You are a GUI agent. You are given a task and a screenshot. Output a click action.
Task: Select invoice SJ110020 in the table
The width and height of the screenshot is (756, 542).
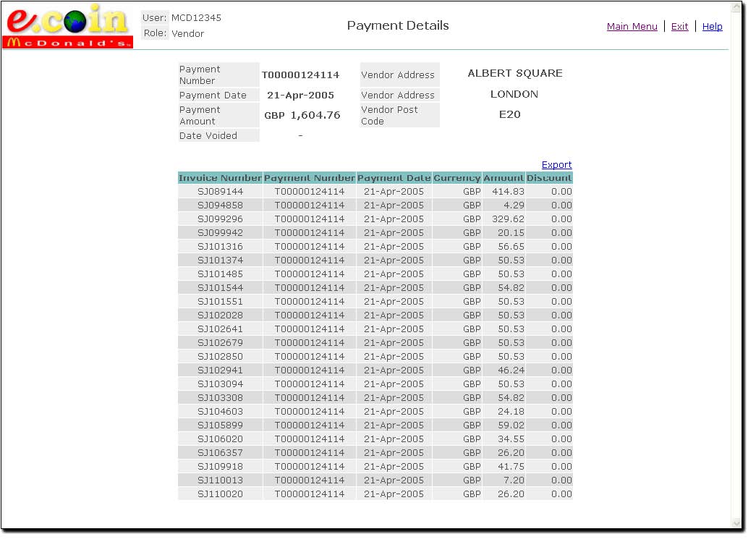coord(220,494)
